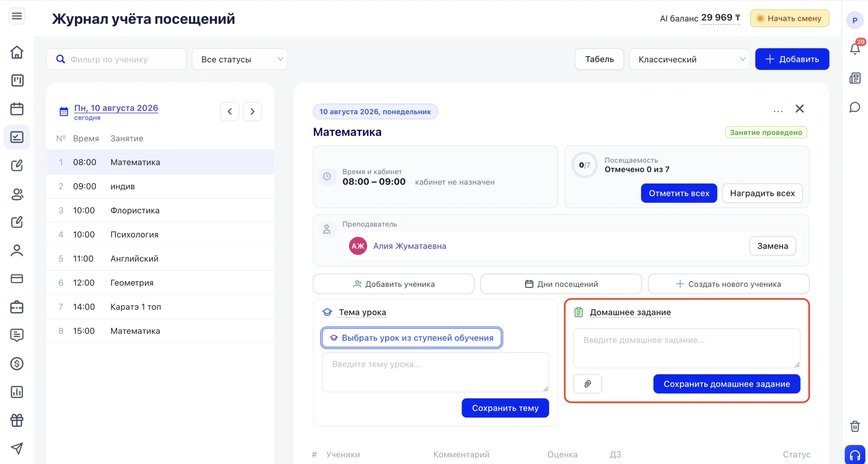
Task: Click Добавить ученика button
Action: 393,284
